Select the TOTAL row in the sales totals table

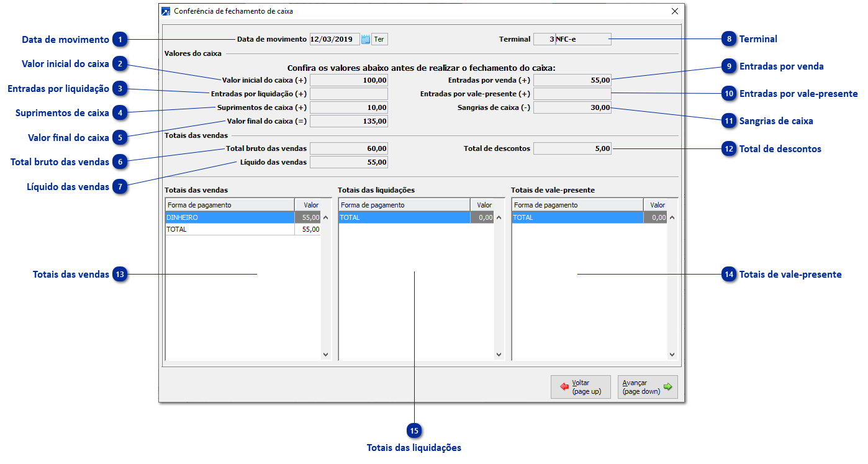click(243, 229)
